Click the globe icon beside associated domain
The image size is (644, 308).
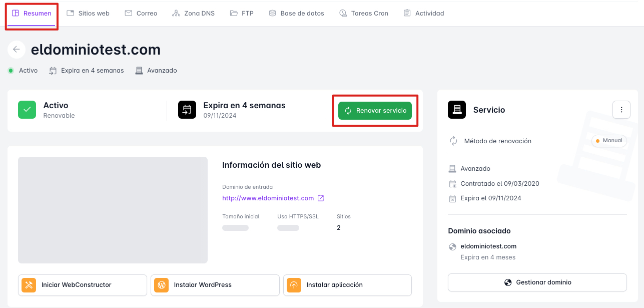coord(453,246)
